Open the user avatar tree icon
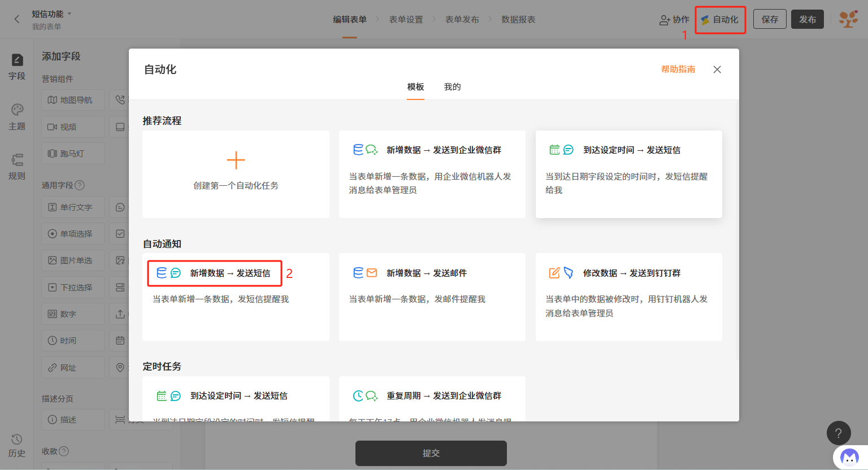 (848, 19)
